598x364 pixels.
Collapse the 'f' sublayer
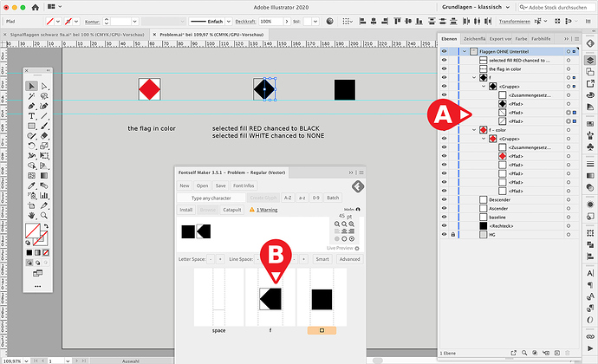click(x=474, y=77)
